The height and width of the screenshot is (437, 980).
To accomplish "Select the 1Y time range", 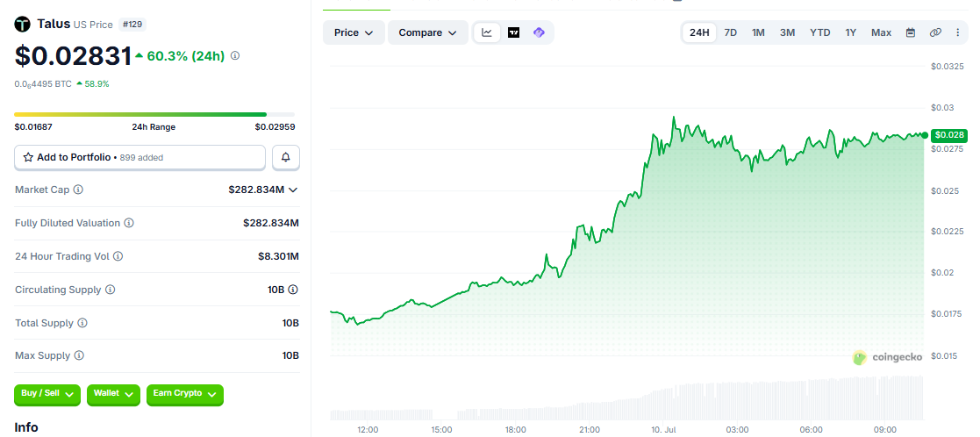I will pos(851,32).
